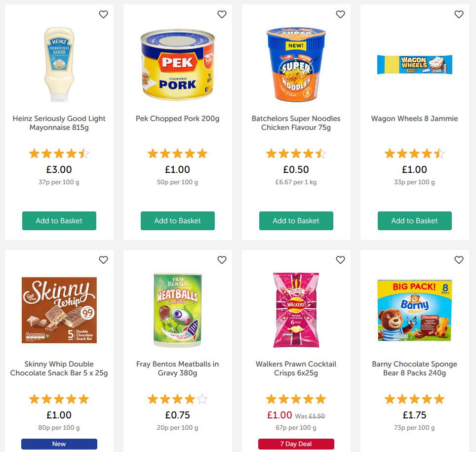This screenshot has height=452, width=476.
Task: Click the Walkers Prawn Cocktail crisps image
Action: point(296,310)
